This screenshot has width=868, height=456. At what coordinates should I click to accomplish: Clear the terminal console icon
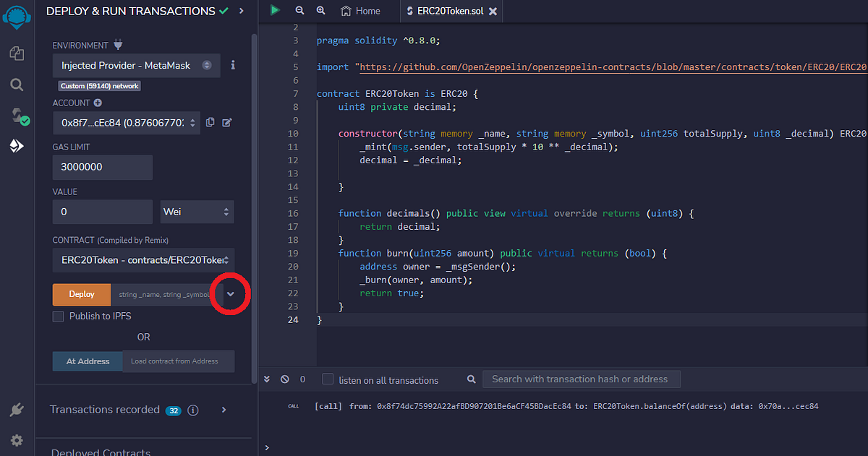pos(284,379)
